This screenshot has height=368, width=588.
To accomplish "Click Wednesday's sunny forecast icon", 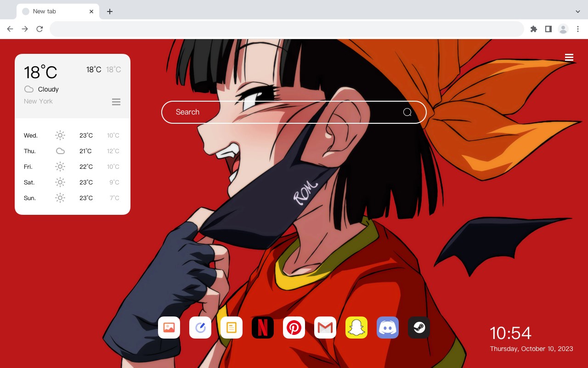I will tap(60, 135).
